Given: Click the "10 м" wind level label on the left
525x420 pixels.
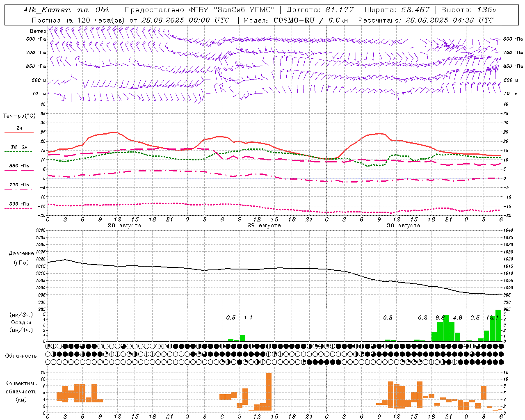Looking at the screenshot, I should (x=39, y=94).
